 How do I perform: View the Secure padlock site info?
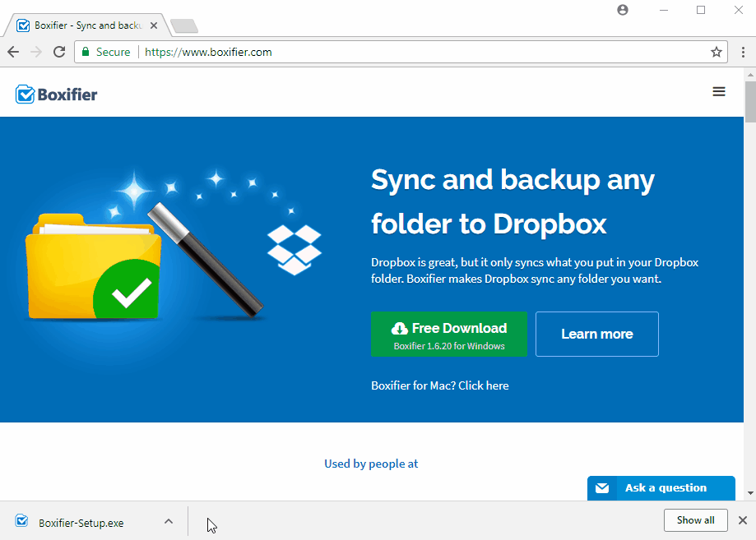pyautogui.click(x=106, y=52)
